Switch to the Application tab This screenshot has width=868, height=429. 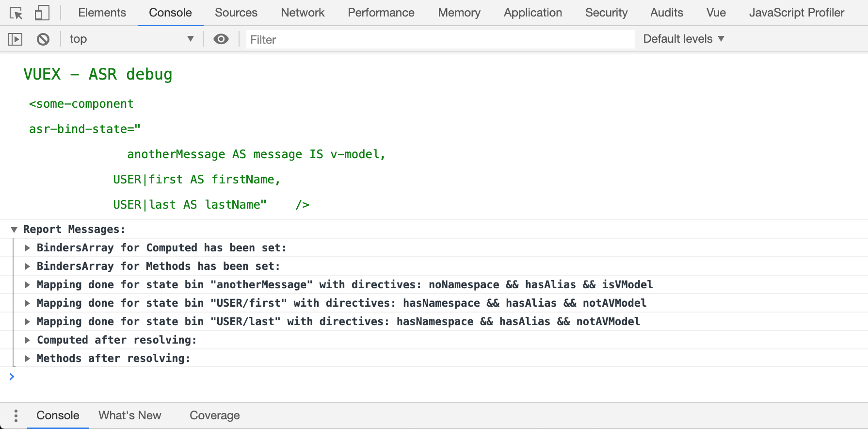533,13
